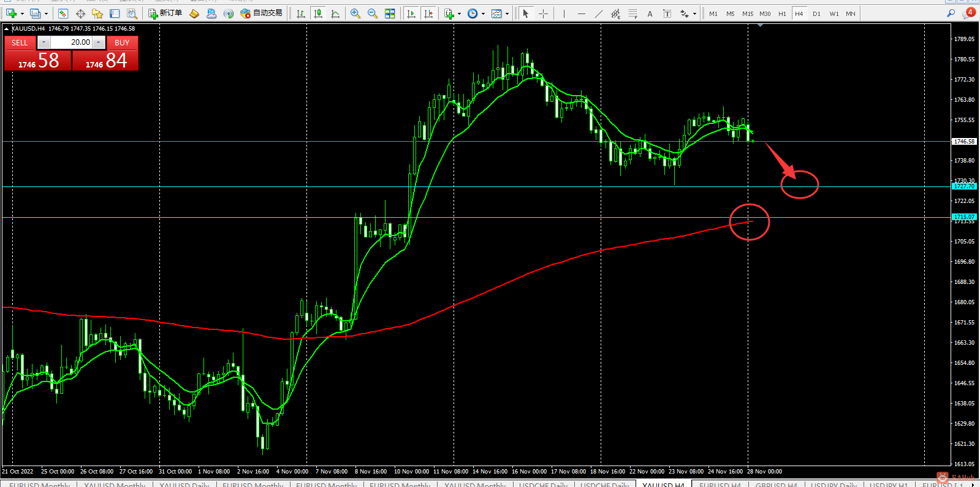Open the Navigator favorites panel
Screen dimensions: 980x487
pyautogui.click(x=97, y=13)
